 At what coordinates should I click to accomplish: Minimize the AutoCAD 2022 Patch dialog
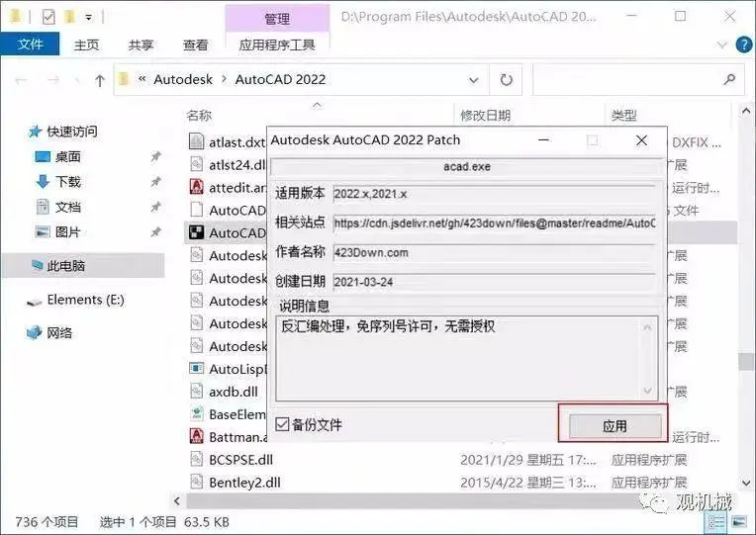click(x=544, y=140)
